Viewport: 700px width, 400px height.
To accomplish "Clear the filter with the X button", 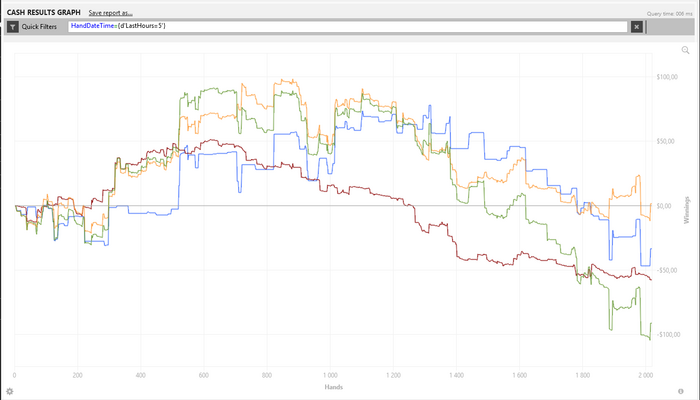I will (x=637, y=27).
